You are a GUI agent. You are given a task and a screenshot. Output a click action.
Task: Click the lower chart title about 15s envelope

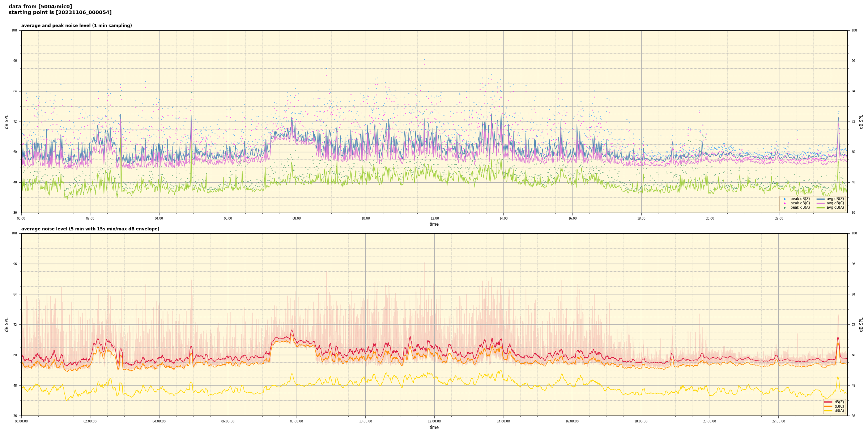[x=90, y=229]
